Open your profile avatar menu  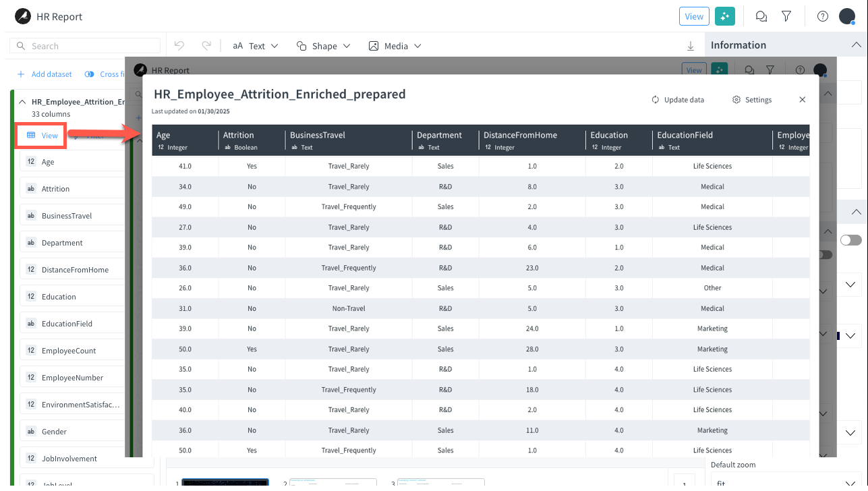(847, 16)
